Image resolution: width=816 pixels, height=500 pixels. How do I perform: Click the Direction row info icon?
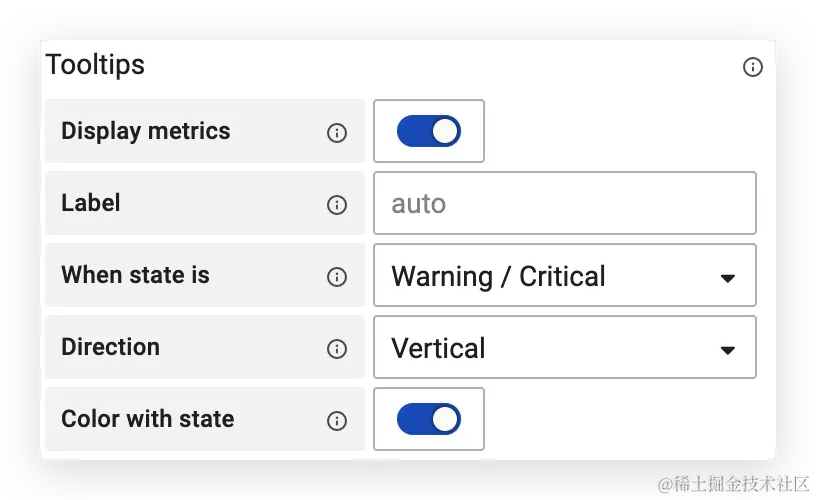(x=337, y=348)
